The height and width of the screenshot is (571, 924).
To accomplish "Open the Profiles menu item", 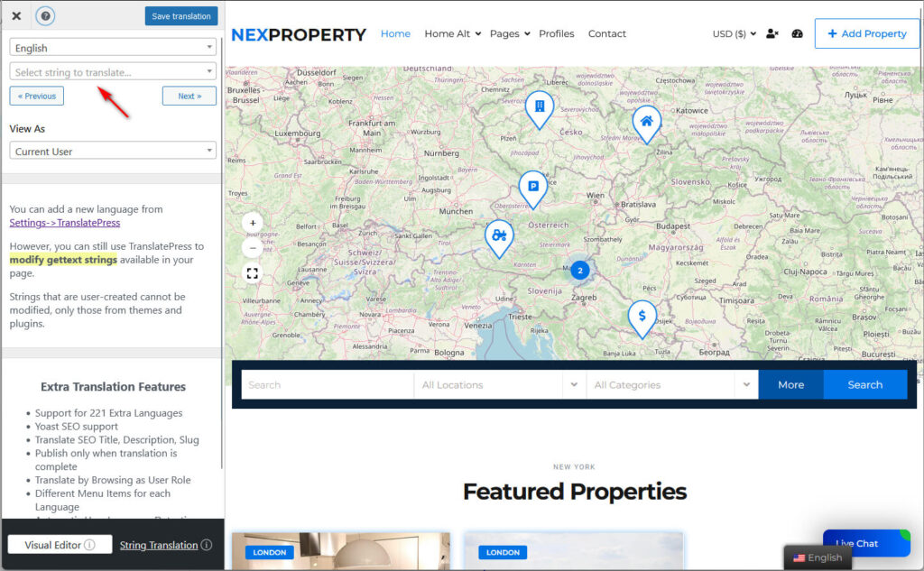I will point(556,33).
